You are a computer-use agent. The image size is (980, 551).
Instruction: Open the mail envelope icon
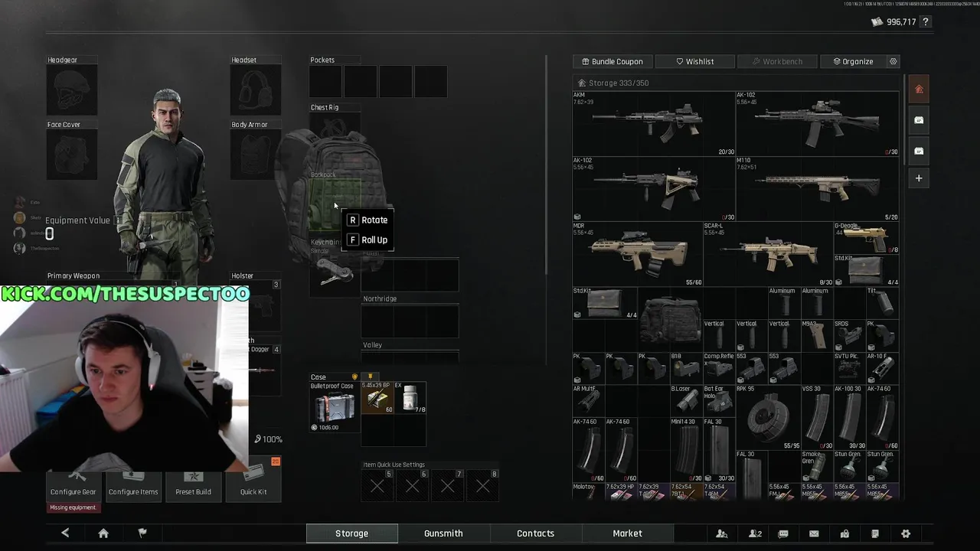coord(814,533)
